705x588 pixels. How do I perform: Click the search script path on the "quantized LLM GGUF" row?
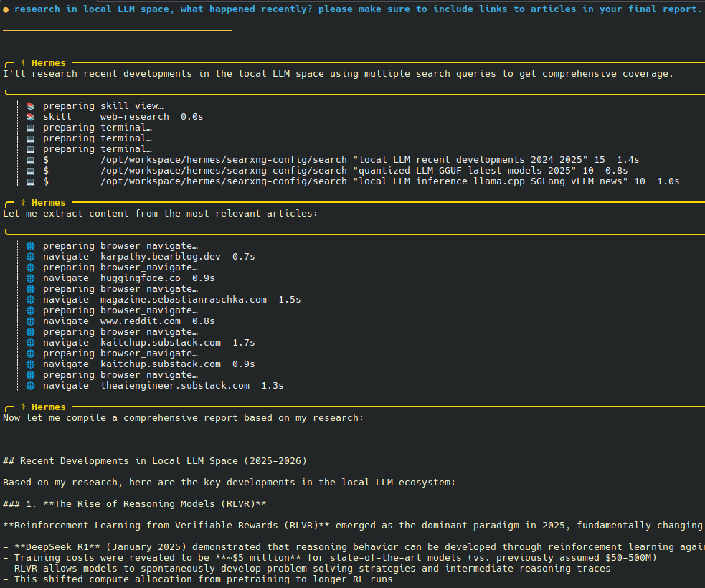(224, 171)
